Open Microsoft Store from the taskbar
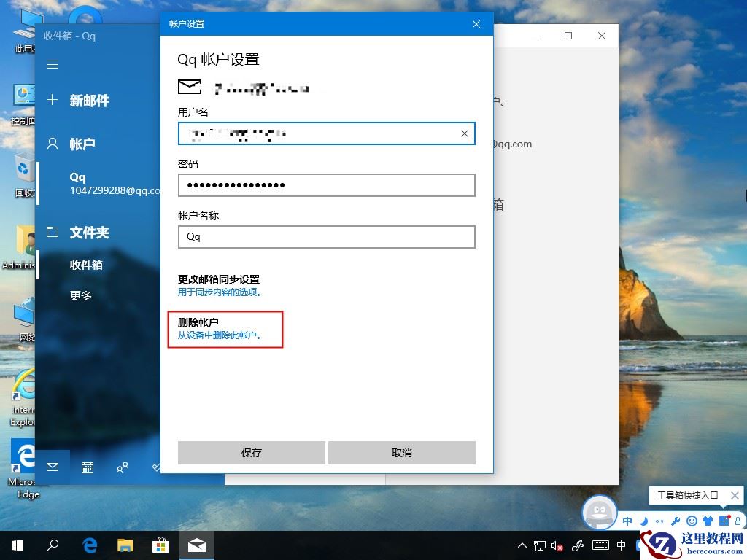The image size is (747, 560). tap(160, 545)
